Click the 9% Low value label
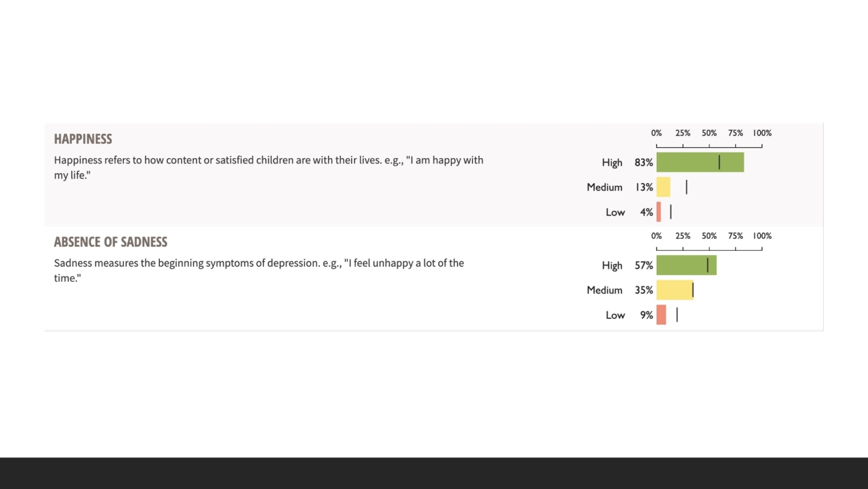The width and height of the screenshot is (868, 489). (647, 315)
